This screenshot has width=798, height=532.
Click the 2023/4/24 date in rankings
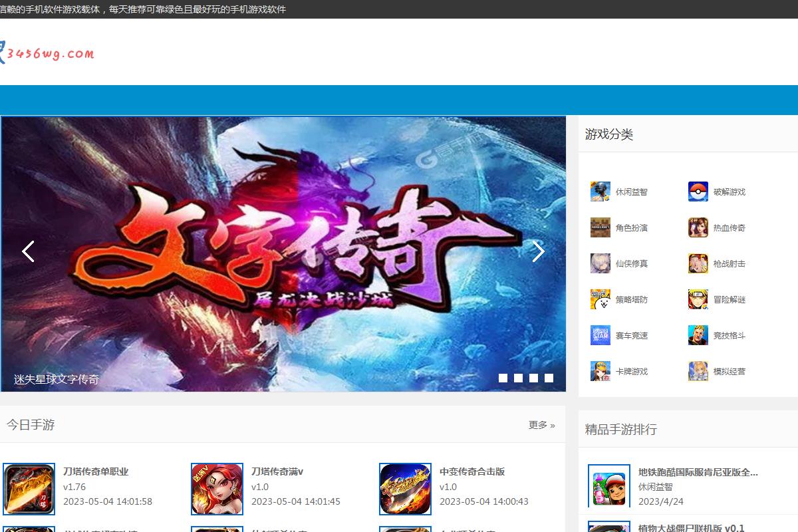pyautogui.click(x=661, y=501)
